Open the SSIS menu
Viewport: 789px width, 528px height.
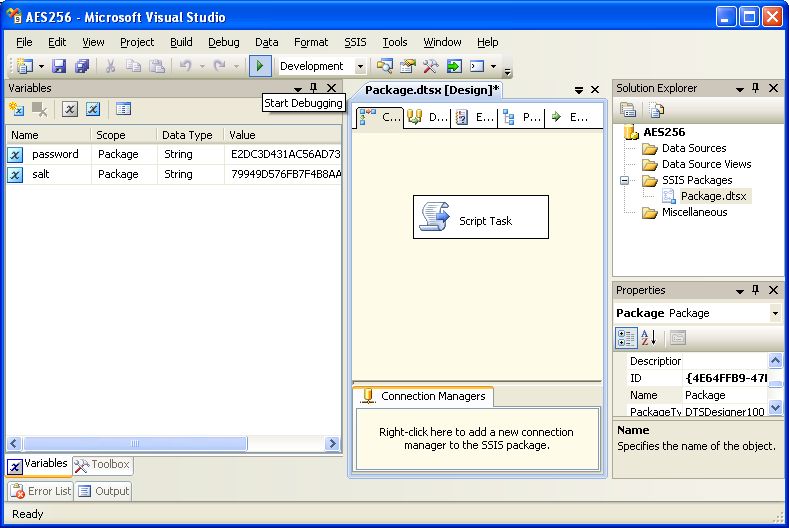pos(355,42)
